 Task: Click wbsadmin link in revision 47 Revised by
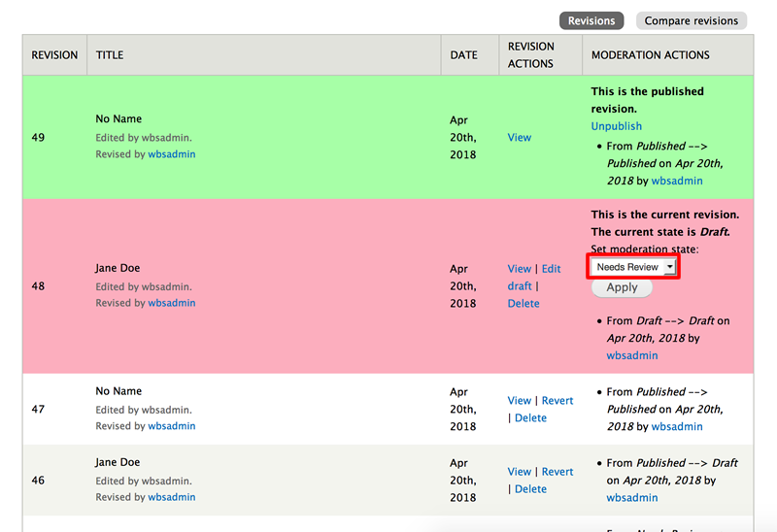pos(172,426)
